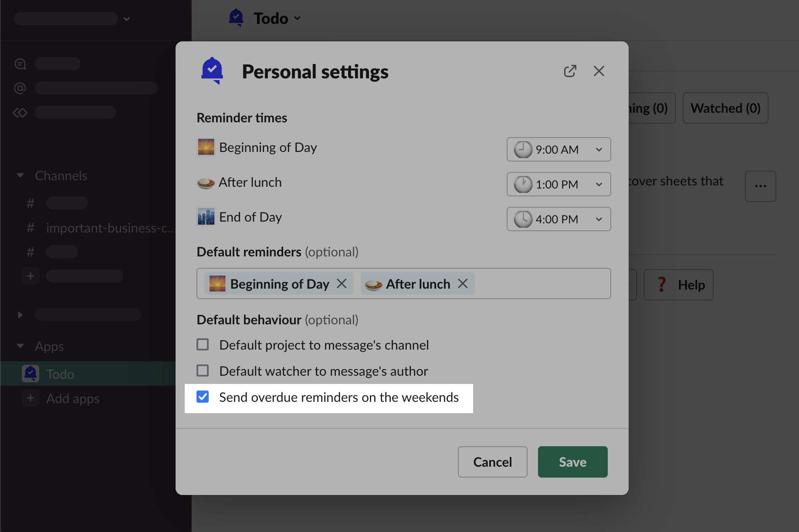Switch to the Watched (0) tab
Viewport: 799px width, 532px height.
point(725,108)
